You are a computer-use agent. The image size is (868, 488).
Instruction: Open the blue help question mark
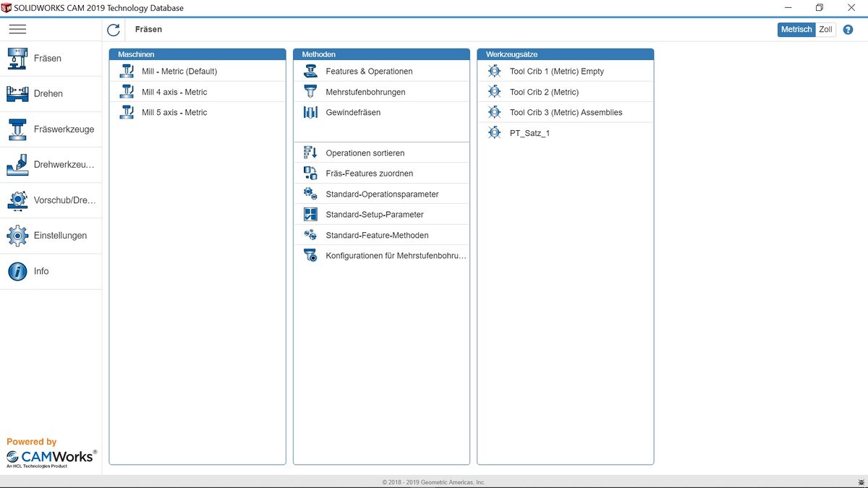(848, 30)
